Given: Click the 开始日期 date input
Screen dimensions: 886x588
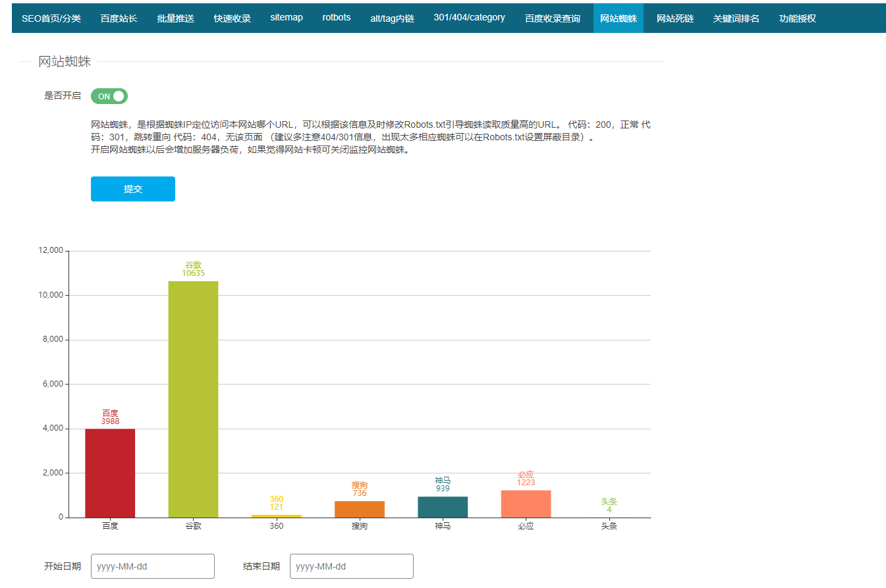Looking at the screenshot, I should [x=152, y=566].
